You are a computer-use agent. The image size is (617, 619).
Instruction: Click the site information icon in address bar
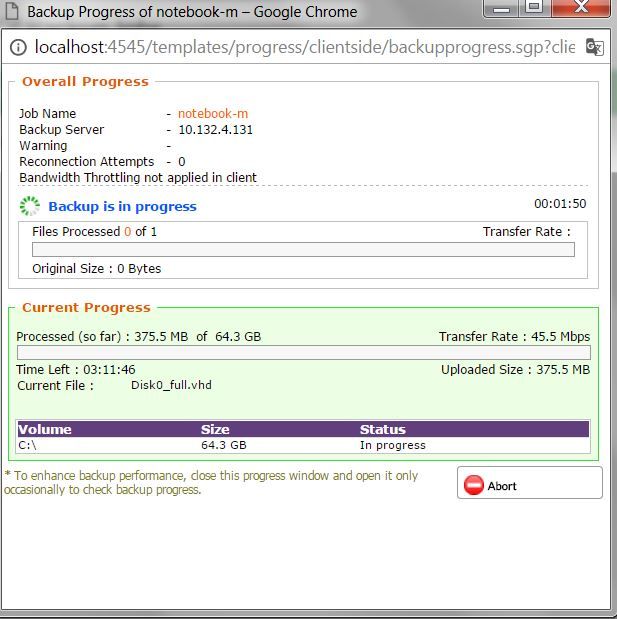point(18,47)
